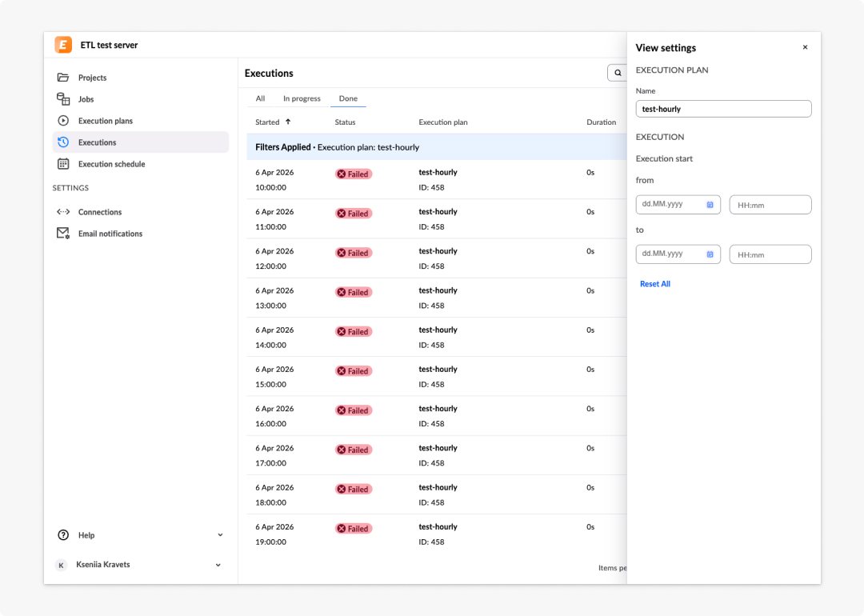Switch to the All tab
The image size is (864, 616).
[x=260, y=98]
